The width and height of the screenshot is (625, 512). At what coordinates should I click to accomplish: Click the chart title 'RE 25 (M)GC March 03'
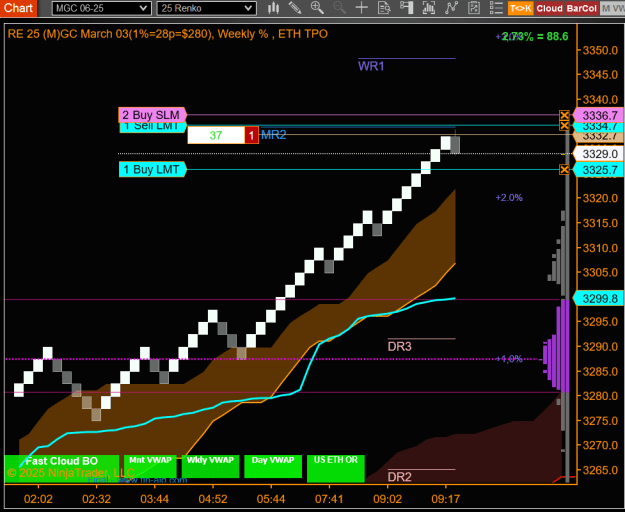pyautogui.click(x=68, y=34)
